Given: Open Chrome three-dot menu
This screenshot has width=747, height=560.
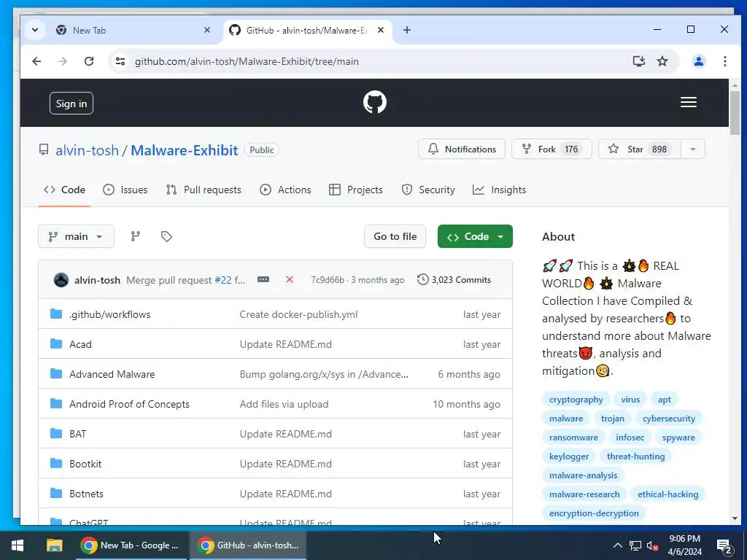Looking at the screenshot, I should pyautogui.click(x=724, y=61).
